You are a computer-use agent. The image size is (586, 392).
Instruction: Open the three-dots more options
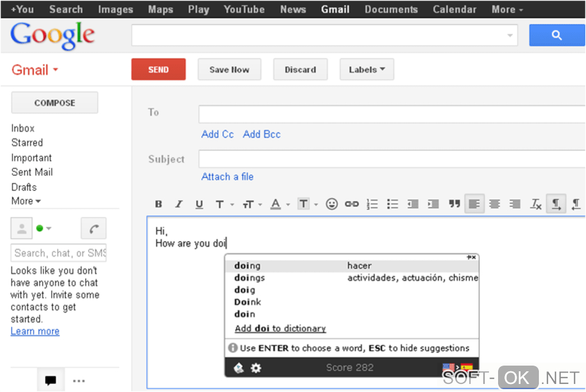click(x=79, y=381)
